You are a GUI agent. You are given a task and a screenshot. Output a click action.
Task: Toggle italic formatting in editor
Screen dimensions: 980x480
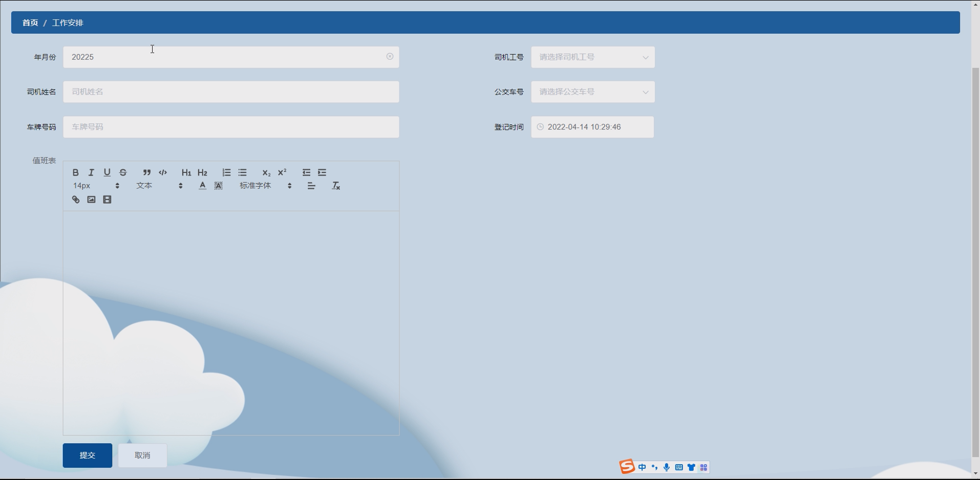click(x=91, y=172)
